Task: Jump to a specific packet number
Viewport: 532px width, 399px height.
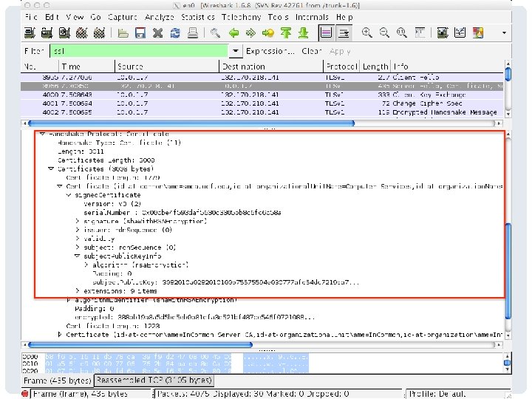Action: [268, 33]
